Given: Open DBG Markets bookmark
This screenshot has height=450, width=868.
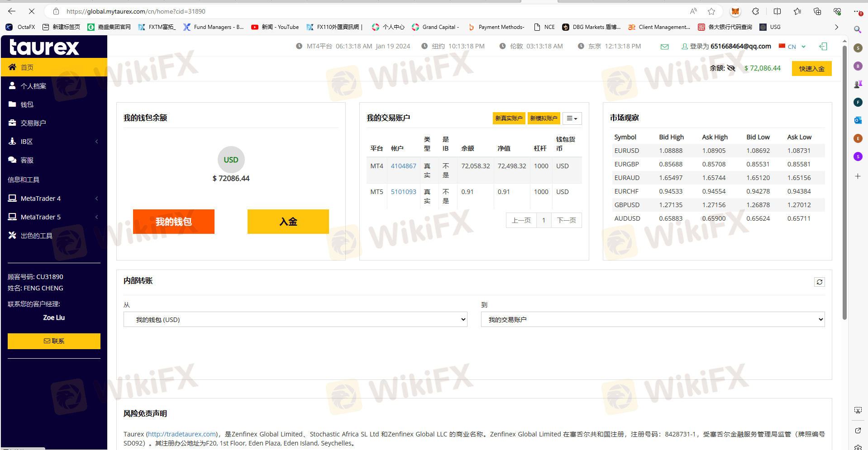Looking at the screenshot, I should 591,27.
